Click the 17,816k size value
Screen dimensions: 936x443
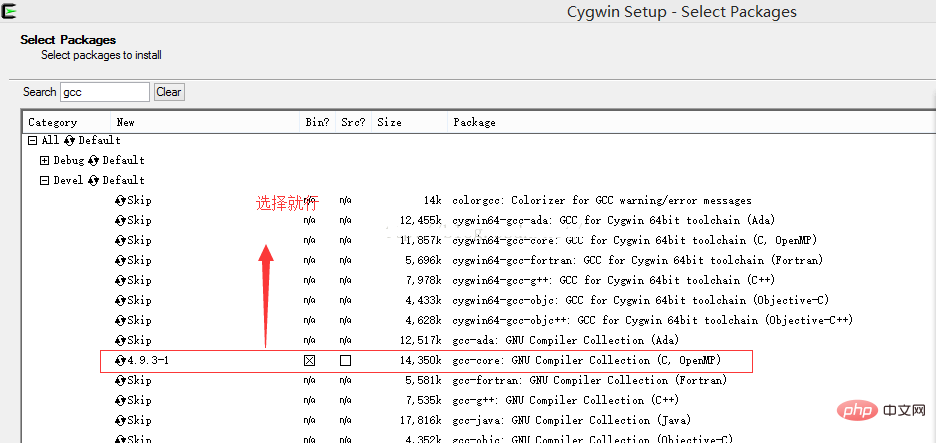(x=421, y=420)
